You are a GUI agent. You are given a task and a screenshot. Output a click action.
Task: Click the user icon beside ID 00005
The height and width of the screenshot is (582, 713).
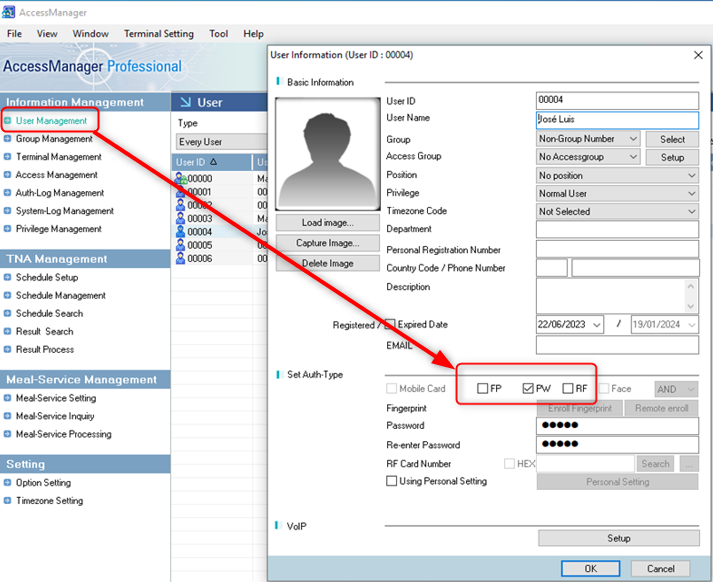point(181,245)
